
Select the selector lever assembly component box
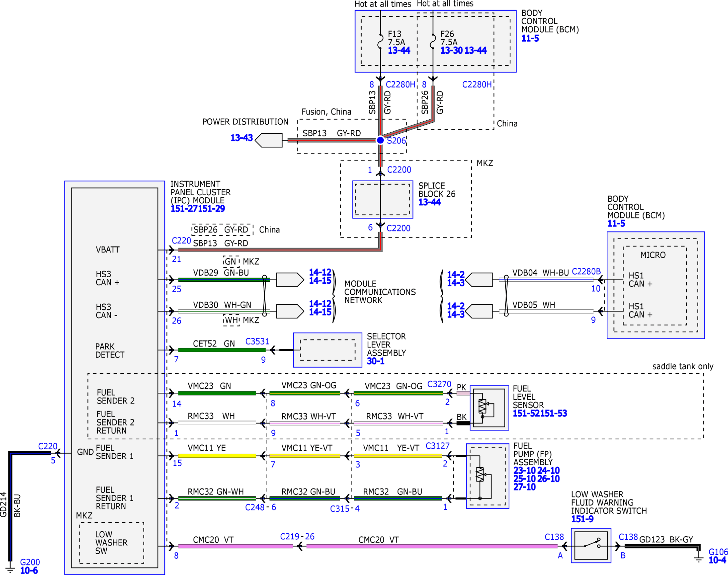pos(327,350)
